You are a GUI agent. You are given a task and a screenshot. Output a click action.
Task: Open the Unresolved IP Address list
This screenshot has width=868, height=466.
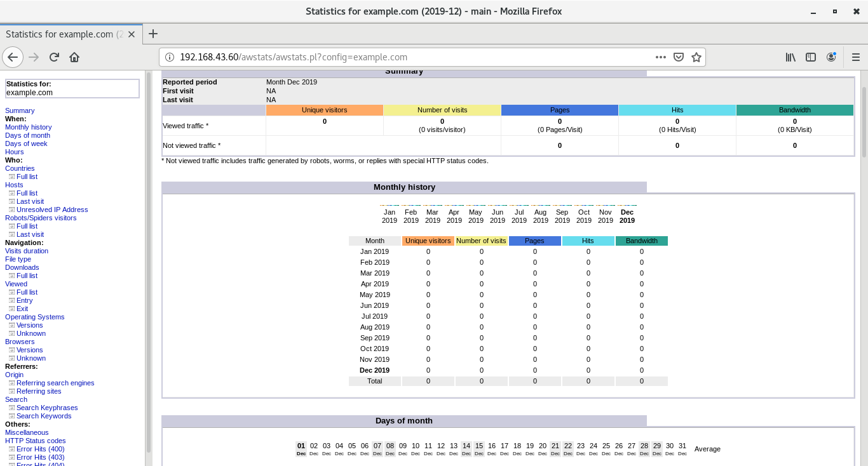point(52,210)
